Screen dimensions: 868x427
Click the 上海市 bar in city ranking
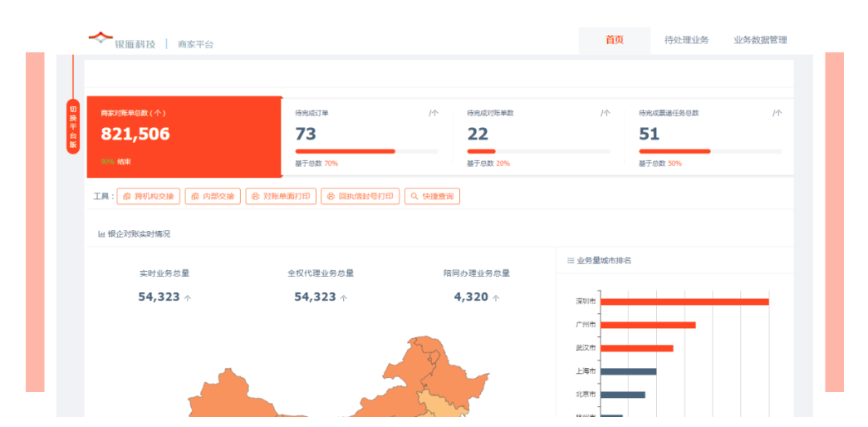[628, 371]
